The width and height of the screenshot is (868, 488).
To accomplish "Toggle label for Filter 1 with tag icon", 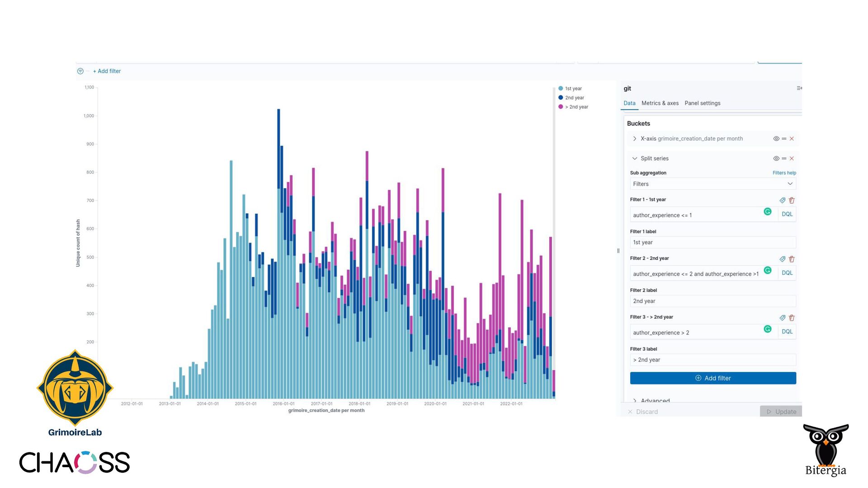I will [x=783, y=200].
